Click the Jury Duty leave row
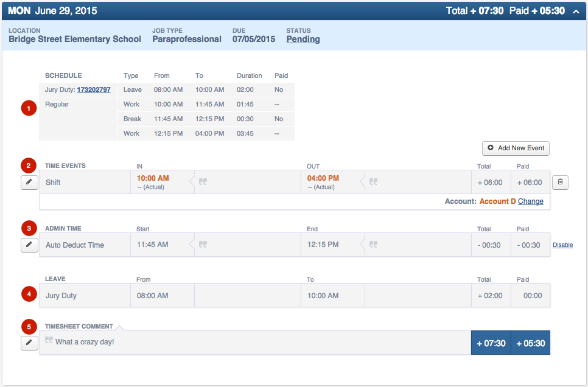Viewport: 588px width, 387px height. click(x=61, y=296)
